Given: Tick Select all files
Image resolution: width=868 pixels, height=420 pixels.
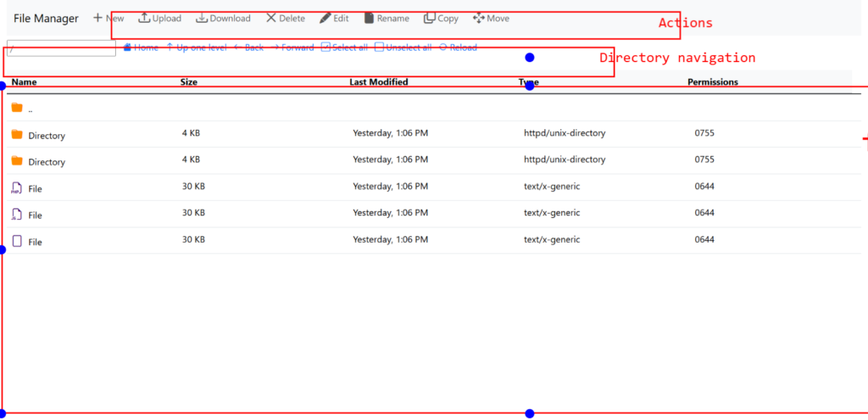Looking at the screenshot, I should point(344,48).
